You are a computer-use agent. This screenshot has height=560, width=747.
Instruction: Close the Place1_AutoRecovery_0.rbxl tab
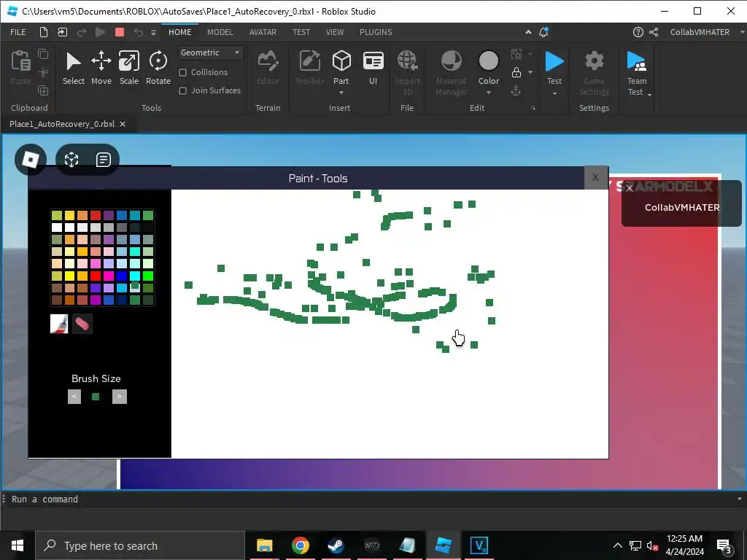(x=123, y=124)
